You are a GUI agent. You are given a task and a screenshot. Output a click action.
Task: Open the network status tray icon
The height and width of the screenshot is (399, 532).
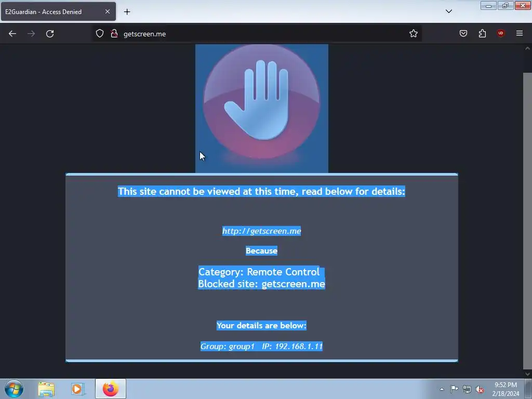[x=467, y=389]
